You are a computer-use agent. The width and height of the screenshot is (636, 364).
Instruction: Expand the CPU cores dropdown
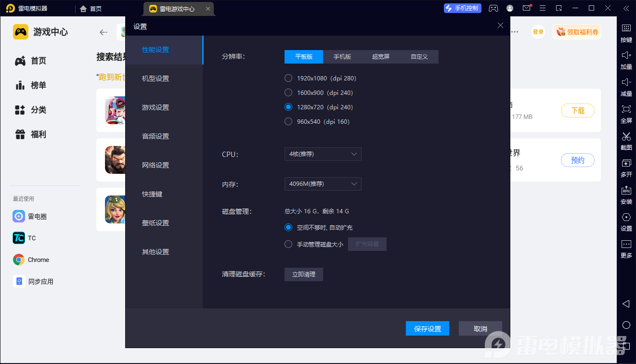323,154
